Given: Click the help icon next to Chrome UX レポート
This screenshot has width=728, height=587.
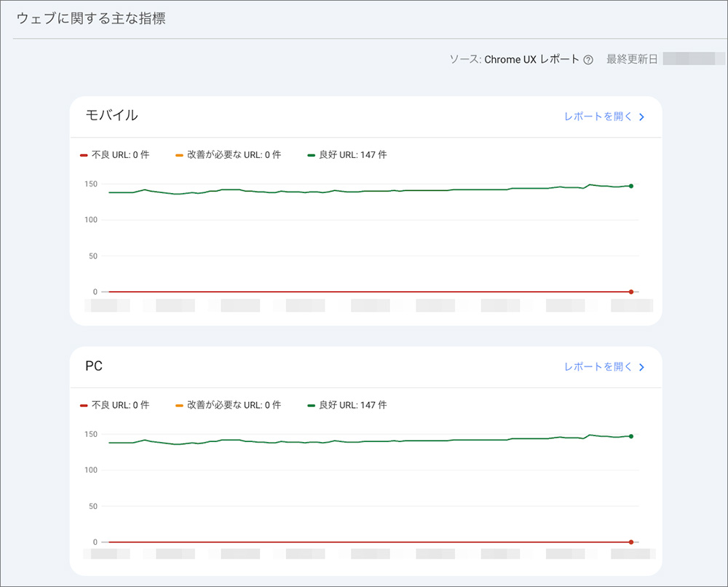Looking at the screenshot, I should point(590,59).
